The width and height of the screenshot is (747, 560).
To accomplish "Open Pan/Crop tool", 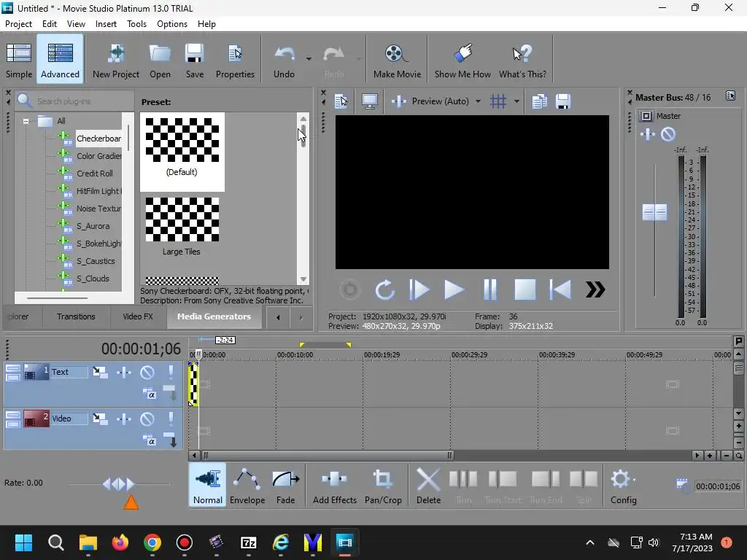I will [x=383, y=486].
